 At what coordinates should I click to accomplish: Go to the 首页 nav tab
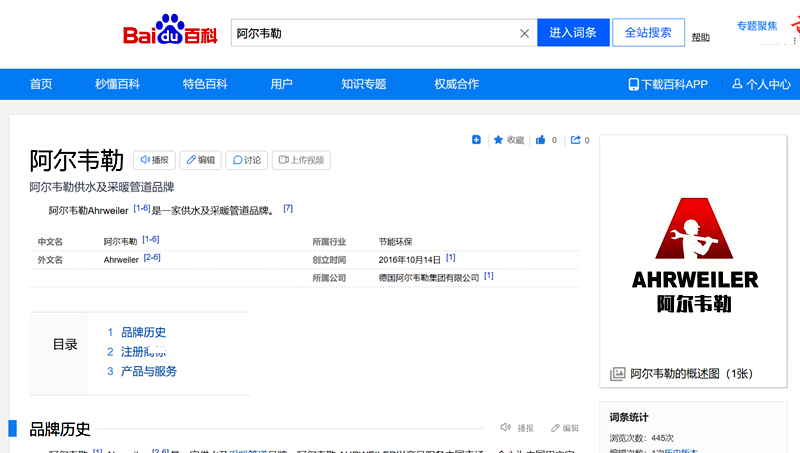[41, 84]
